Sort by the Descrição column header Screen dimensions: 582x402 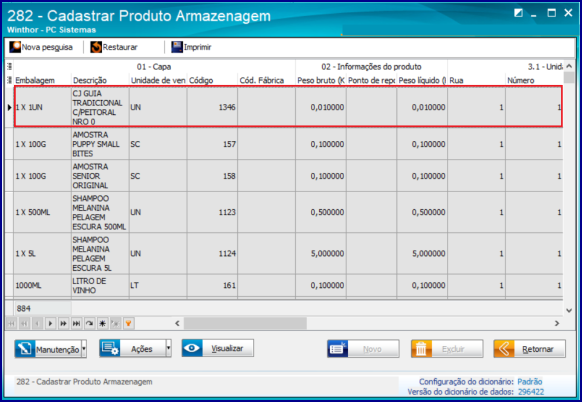click(x=100, y=80)
